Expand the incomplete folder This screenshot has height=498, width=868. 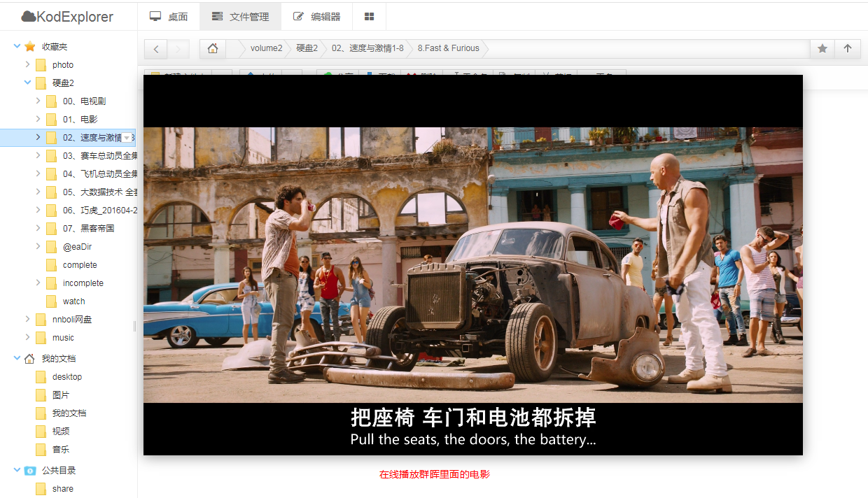[38, 283]
